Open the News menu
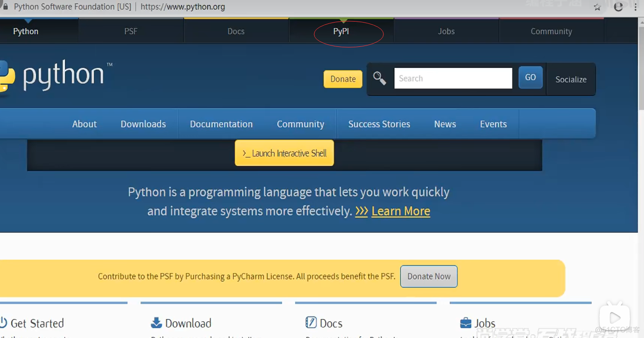The image size is (644, 338). [x=445, y=124]
